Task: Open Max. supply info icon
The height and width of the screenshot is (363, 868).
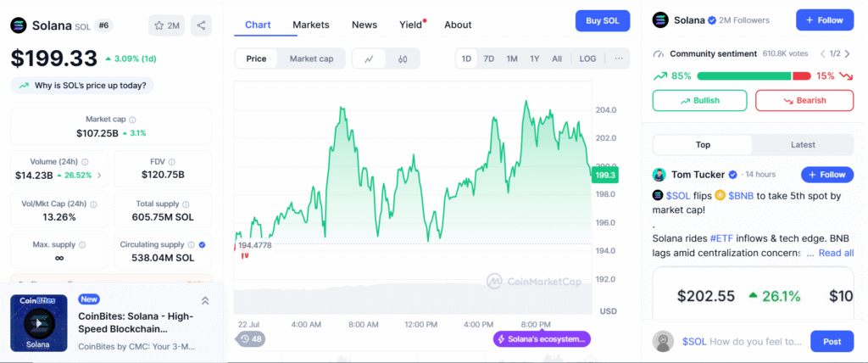Action: point(82,244)
